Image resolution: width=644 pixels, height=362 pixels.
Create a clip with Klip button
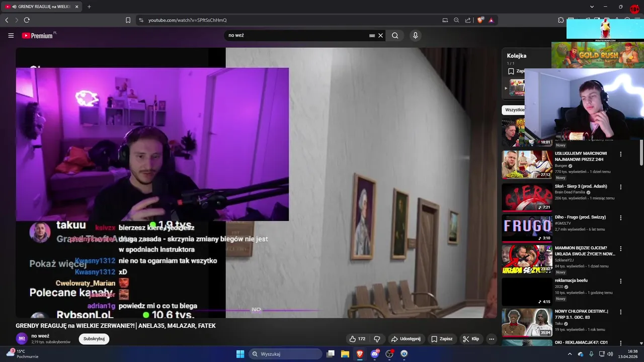click(471, 339)
